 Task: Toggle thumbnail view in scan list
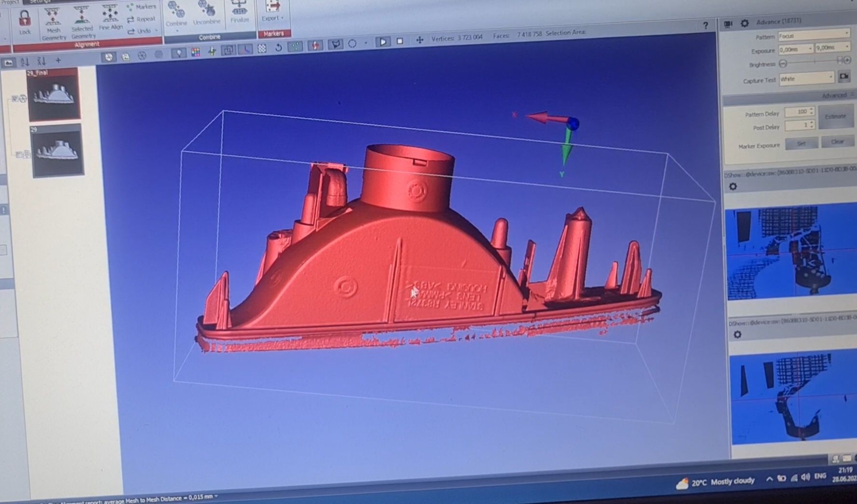(8, 63)
